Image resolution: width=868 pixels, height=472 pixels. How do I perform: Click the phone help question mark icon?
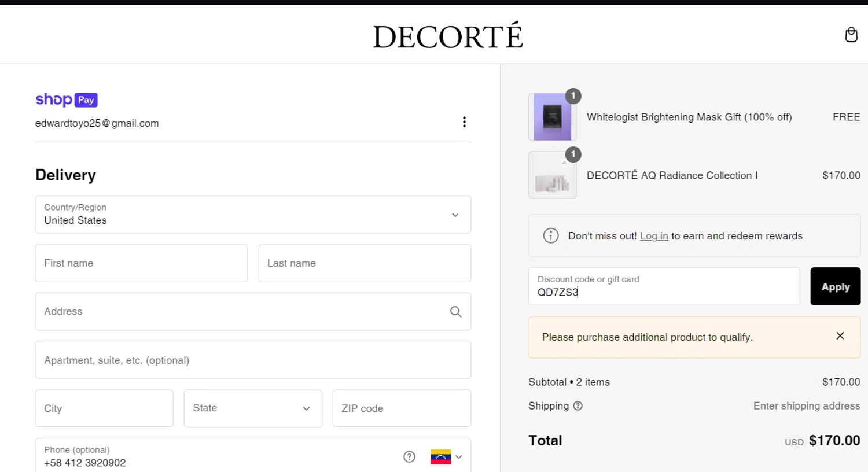tap(409, 457)
